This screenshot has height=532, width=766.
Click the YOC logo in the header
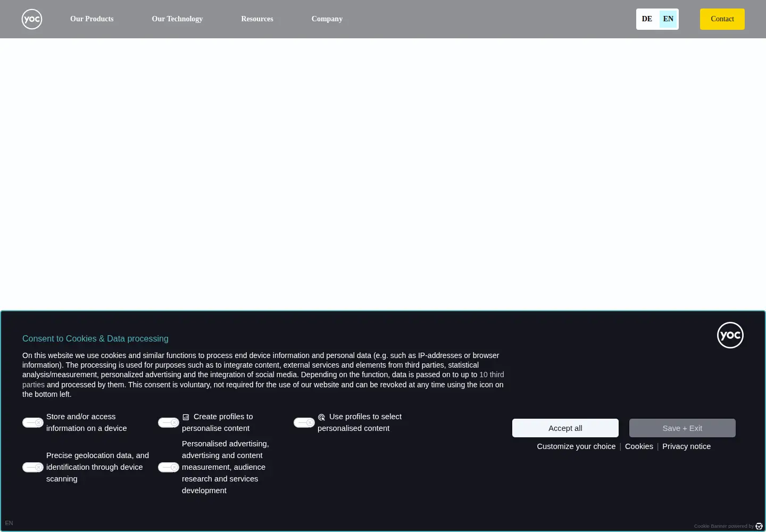pos(32,19)
